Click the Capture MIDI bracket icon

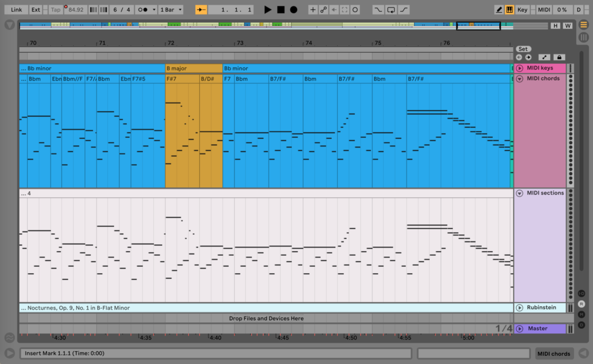click(345, 9)
